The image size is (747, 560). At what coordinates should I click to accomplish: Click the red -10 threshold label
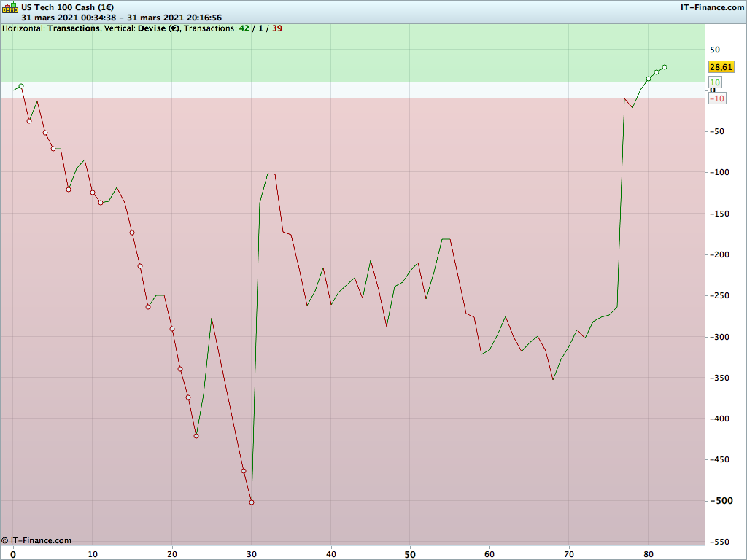[x=717, y=98]
